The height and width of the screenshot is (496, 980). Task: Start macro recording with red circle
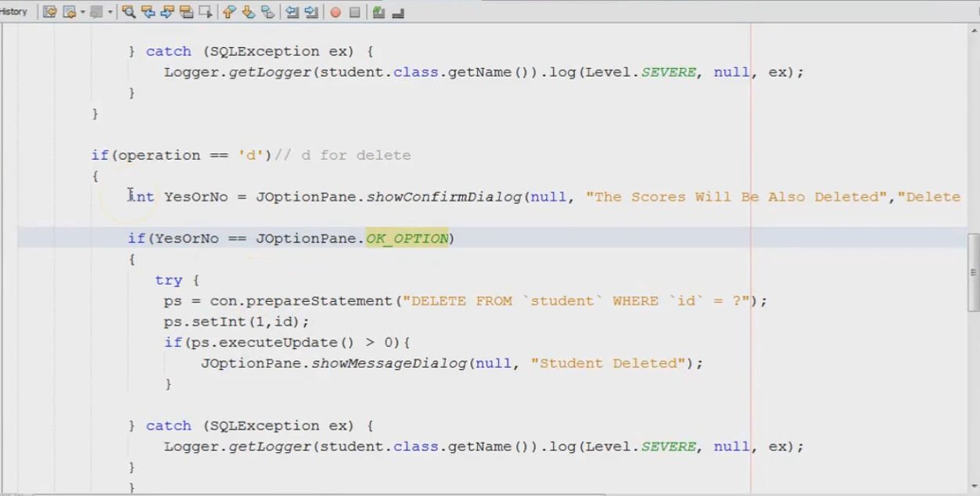[x=336, y=13]
